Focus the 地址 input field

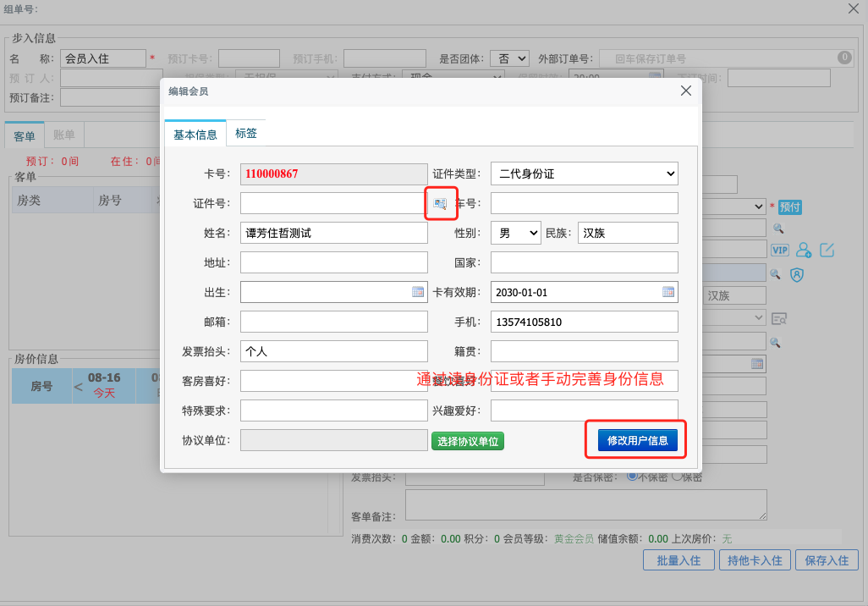(x=334, y=262)
